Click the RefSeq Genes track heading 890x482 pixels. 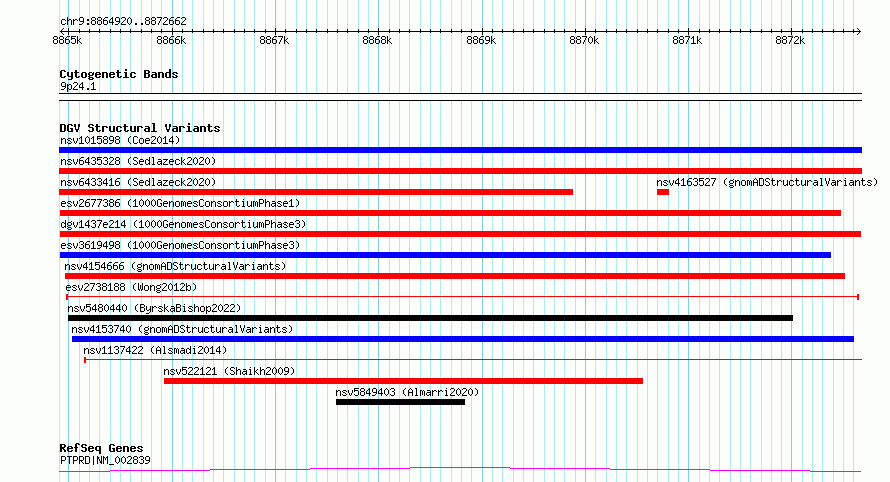click(x=101, y=448)
